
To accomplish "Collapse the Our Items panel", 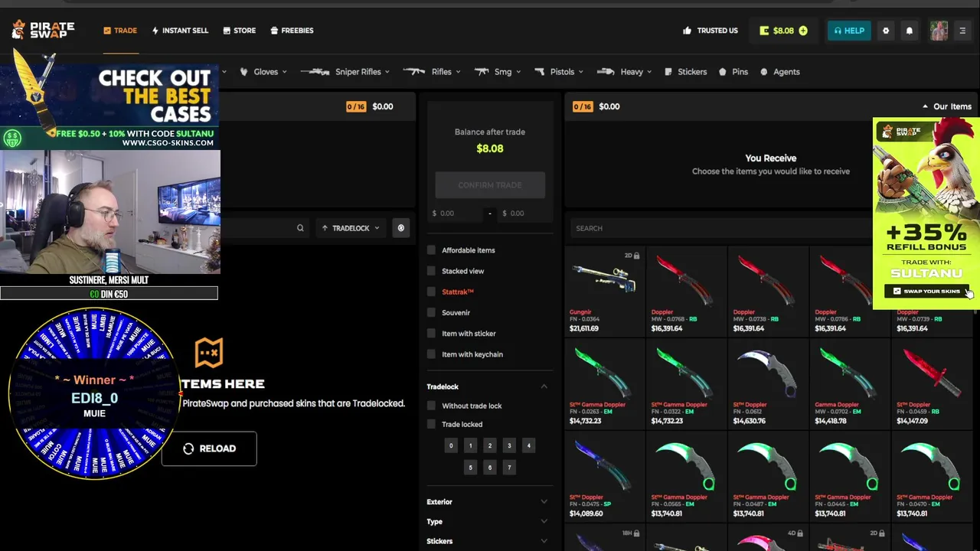I will tap(946, 106).
